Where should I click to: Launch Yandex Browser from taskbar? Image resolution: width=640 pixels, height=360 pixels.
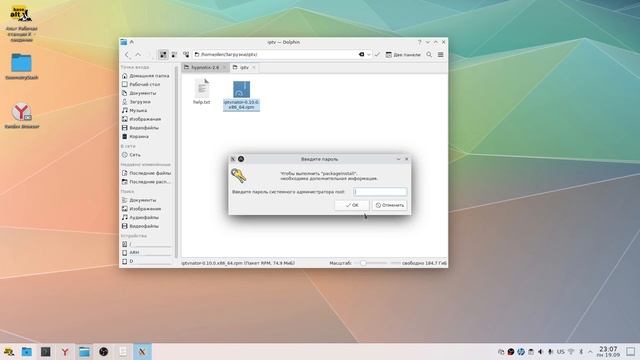(65, 352)
